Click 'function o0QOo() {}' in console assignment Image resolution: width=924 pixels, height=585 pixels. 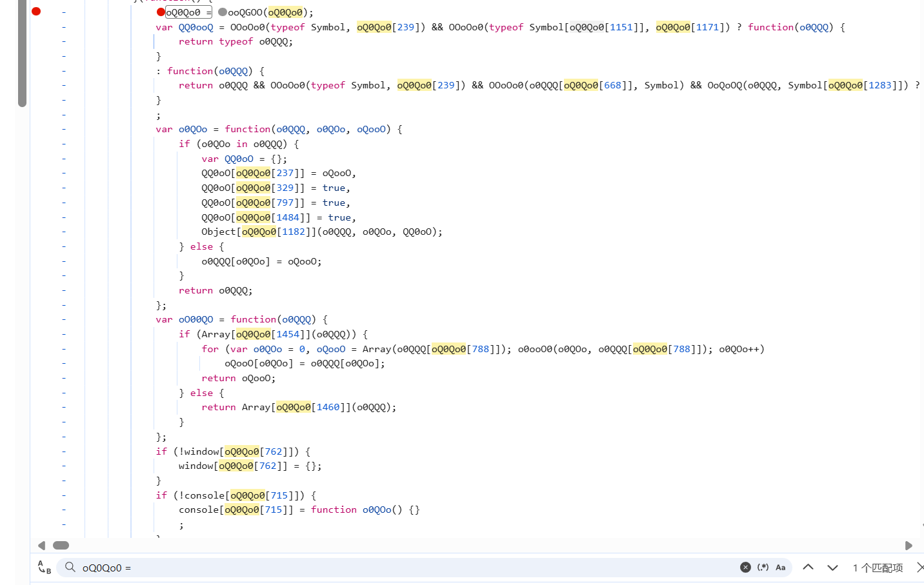(x=365, y=510)
